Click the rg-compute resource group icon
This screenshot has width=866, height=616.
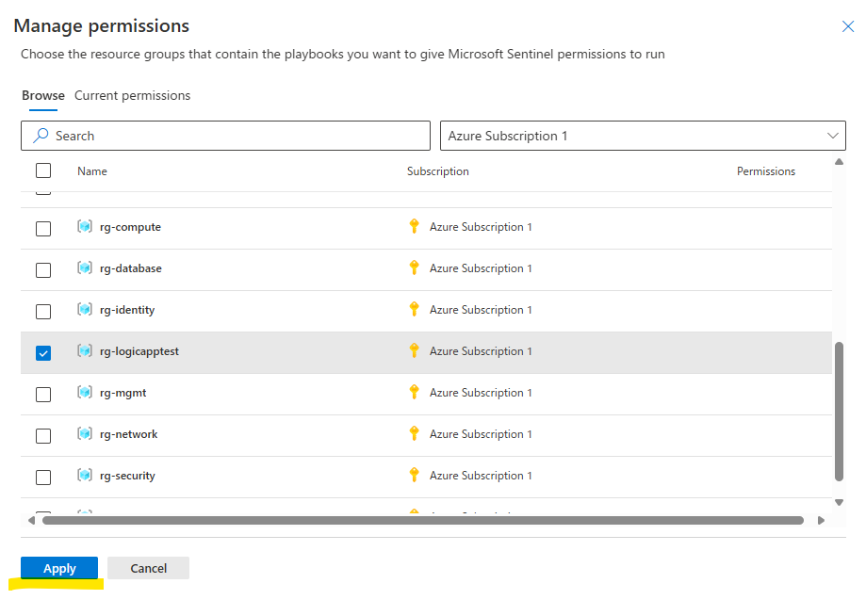click(x=85, y=227)
